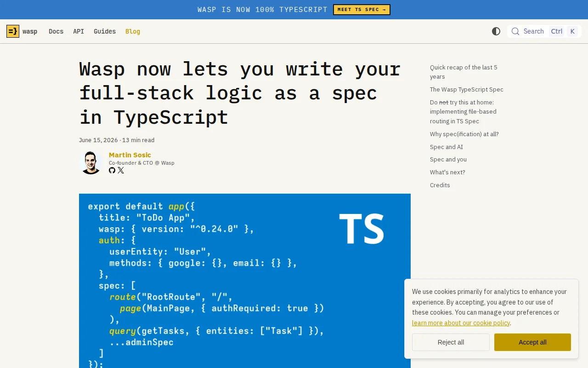Open the Guides menu item

point(105,31)
